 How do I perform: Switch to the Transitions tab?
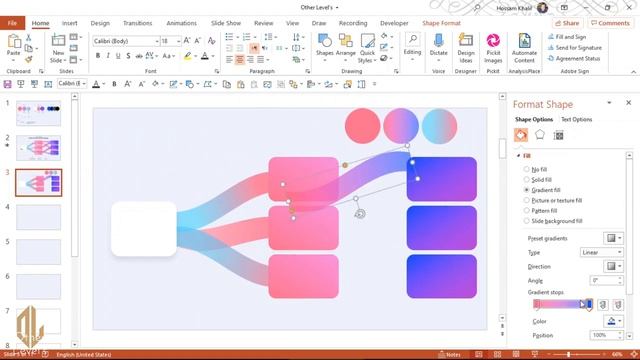tap(138, 23)
